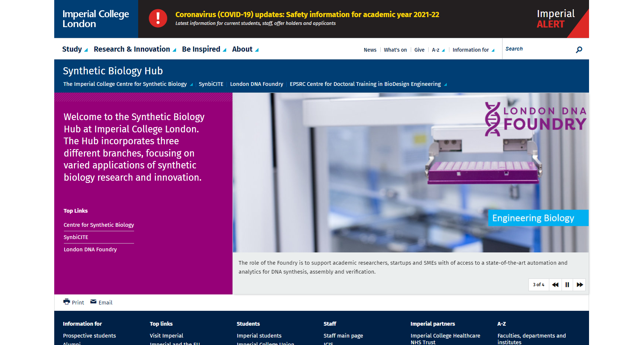Click the Synthetic Biology Hub title
This screenshot has width=644, height=345.
pos(113,71)
